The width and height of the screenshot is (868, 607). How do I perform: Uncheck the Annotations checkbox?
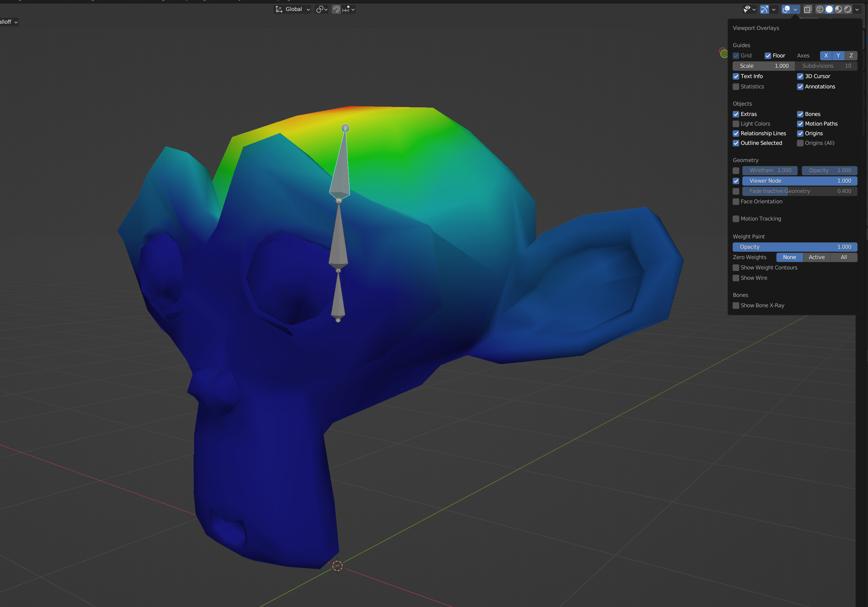pos(800,87)
